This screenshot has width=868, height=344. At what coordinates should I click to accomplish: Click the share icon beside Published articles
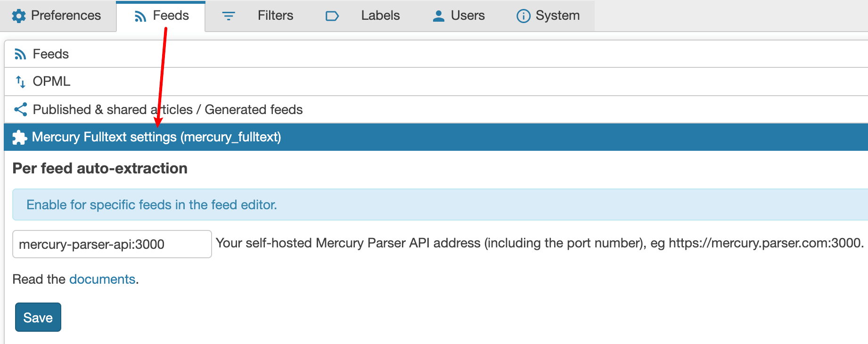20,110
